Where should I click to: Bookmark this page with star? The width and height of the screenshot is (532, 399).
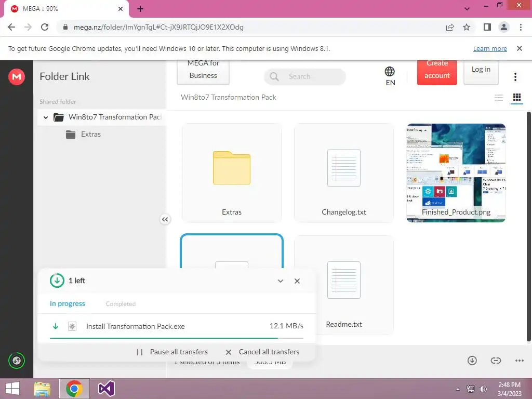tap(467, 27)
